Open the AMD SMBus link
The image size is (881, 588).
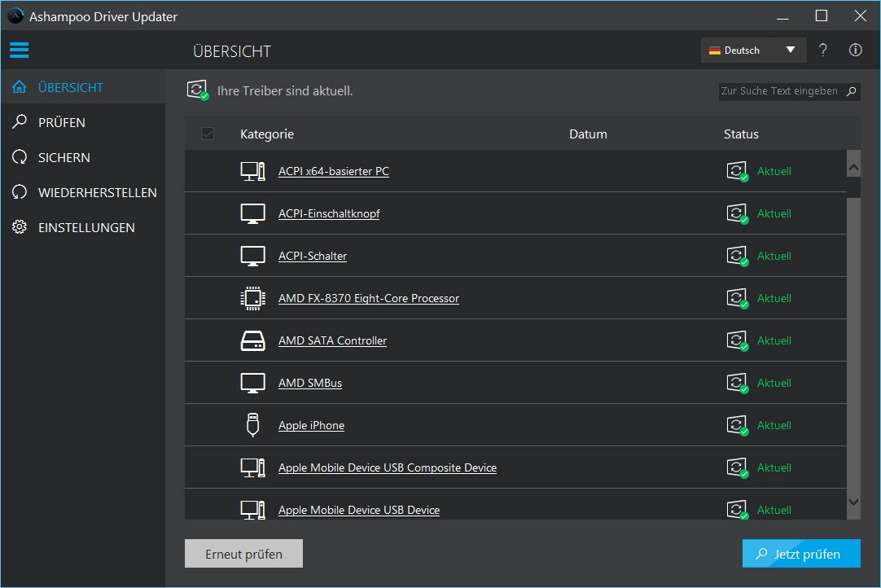[310, 383]
